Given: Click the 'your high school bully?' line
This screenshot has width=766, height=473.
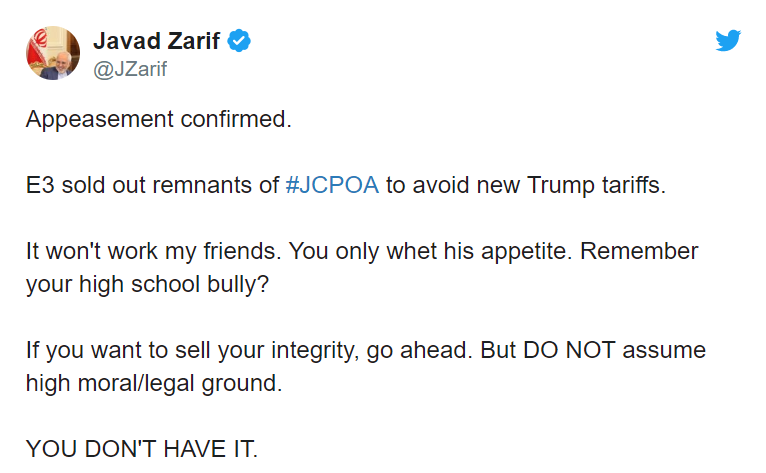Looking at the screenshot, I should (x=148, y=284).
